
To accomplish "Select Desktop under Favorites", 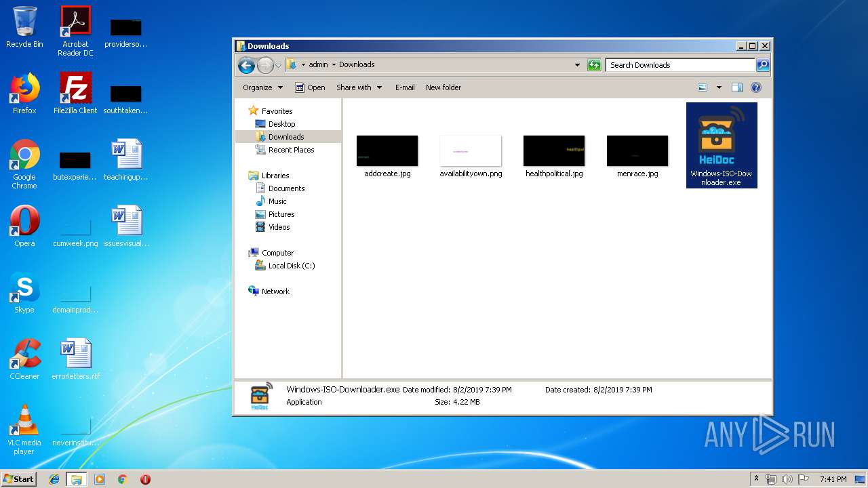I will (x=275, y=124).
